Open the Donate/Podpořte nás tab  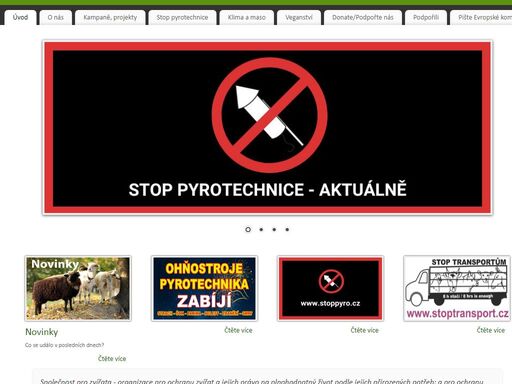click(x=363, y=17)
